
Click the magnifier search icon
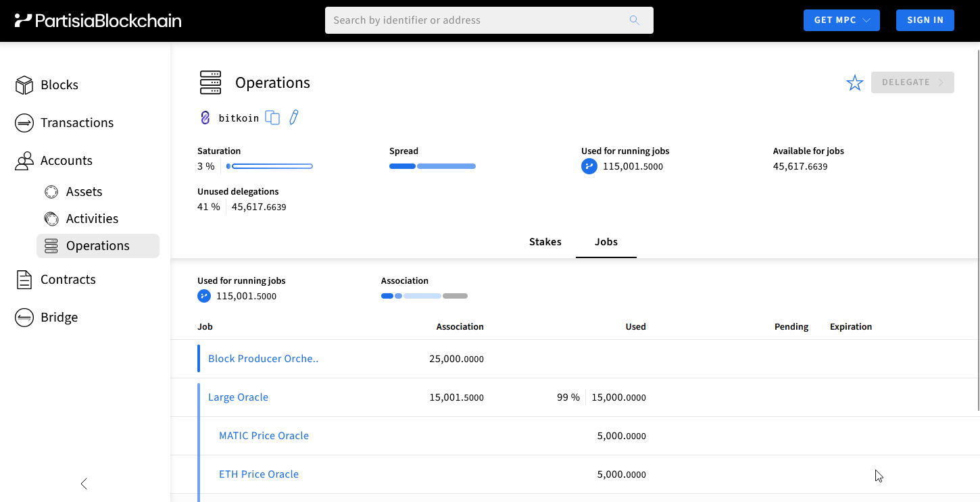tap(634, 20)
